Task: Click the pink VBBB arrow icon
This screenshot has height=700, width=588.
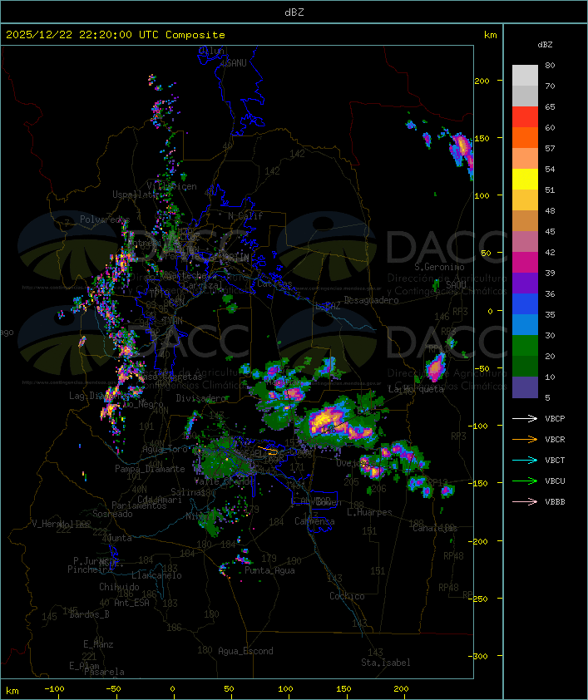Action: pyautogui.click(x=525, y=501)
